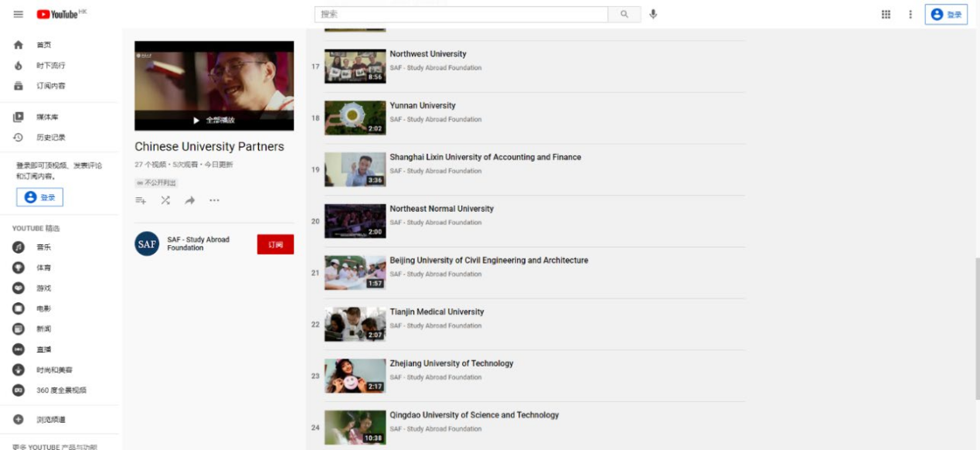
Task: Open the YouTube apps grid
Action: tap(886, 15)
